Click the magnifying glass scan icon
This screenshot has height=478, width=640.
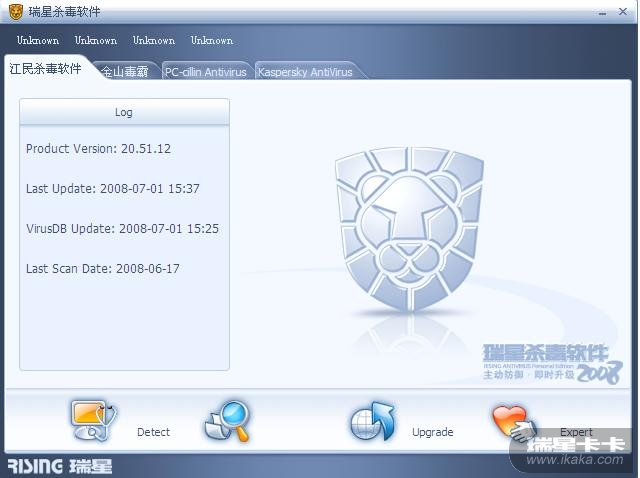[227, 421]
